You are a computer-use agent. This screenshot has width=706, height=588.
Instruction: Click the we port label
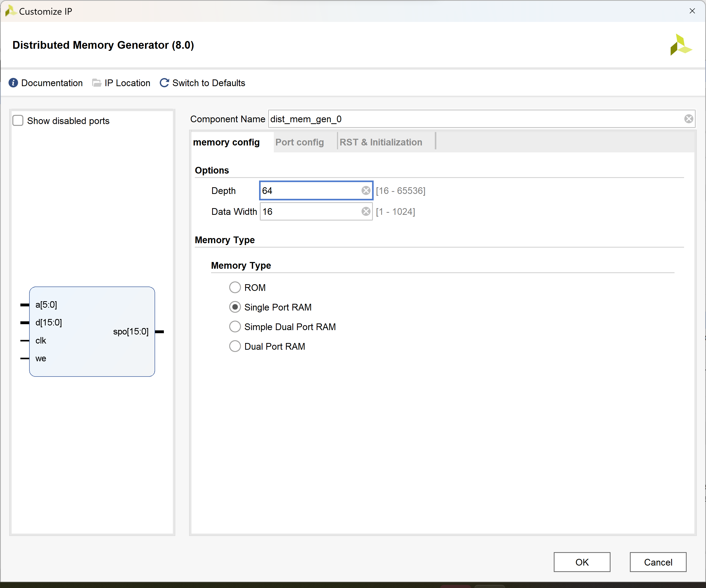point(41,358)
